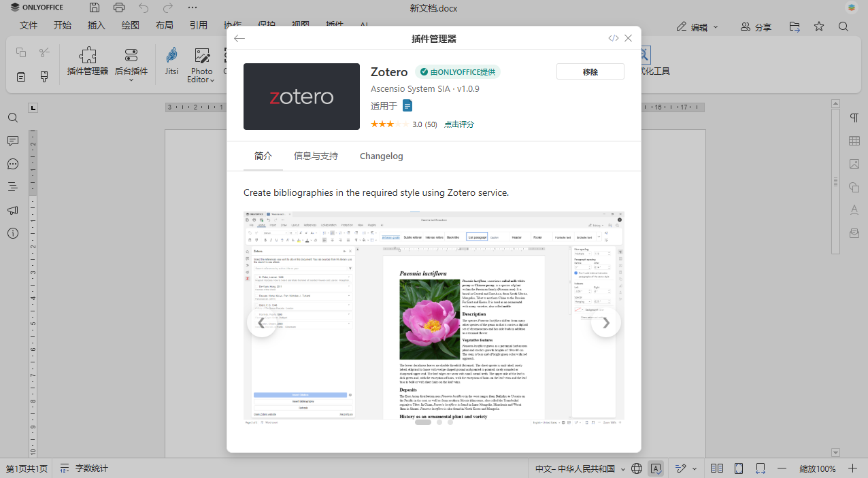Go back using plugin manager arrow
This screenshot has height=478, width=868.
[239, 38]
